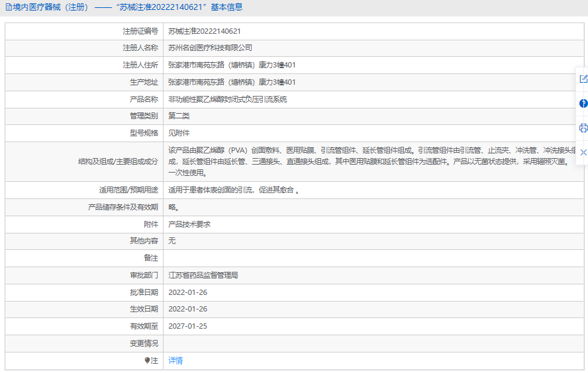Select product name 非功能性聚乙烯醇封闭式负压引流系统
The width and height of the screenshot is (588, 373).
(228, 99)
